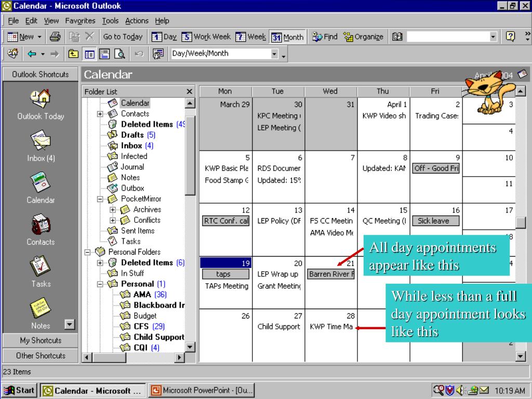Click in the Find a Contact input field
Viewport: 532px width, 399px height.
coord(448,37)
